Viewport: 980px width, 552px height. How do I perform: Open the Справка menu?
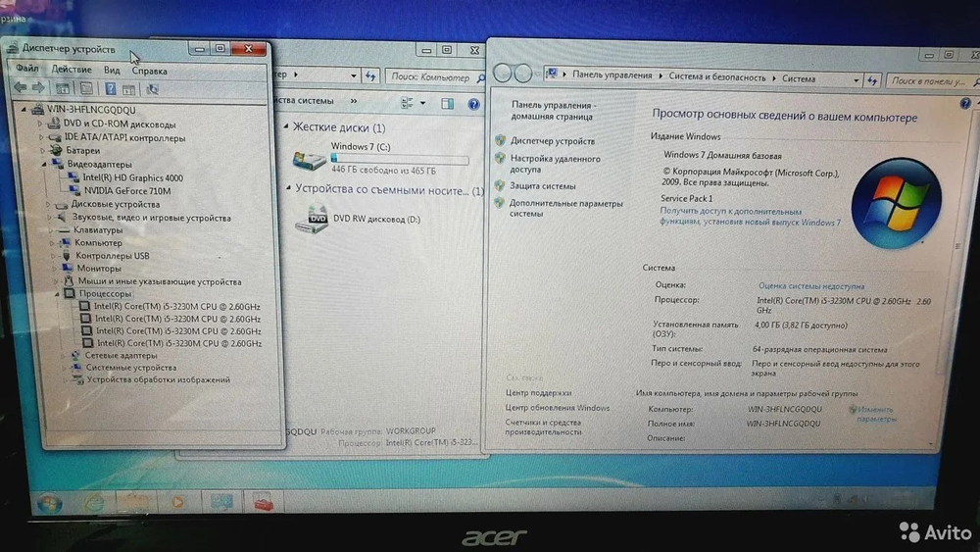(149, 72)
